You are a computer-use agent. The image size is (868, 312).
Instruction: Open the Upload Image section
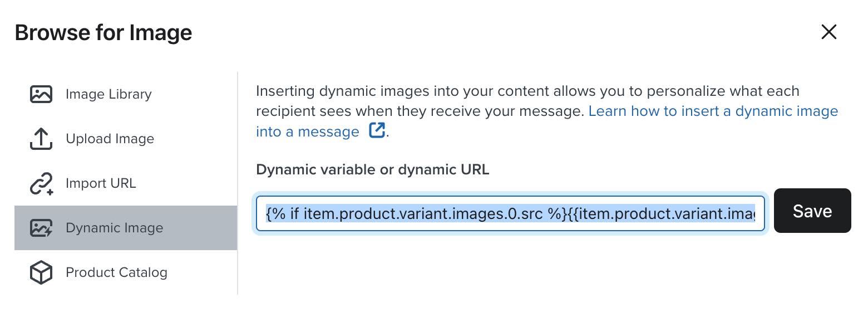110,139
